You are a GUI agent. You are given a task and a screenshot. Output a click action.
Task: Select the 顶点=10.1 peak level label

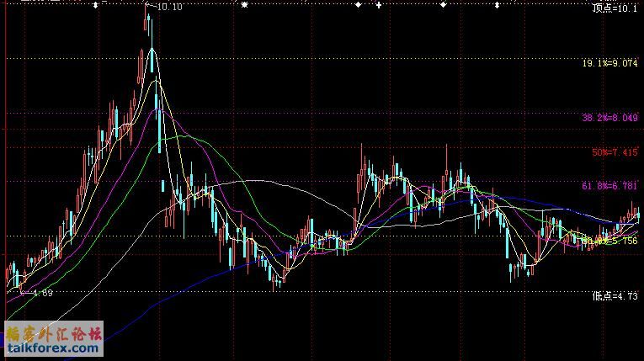[x=615, y=8]
